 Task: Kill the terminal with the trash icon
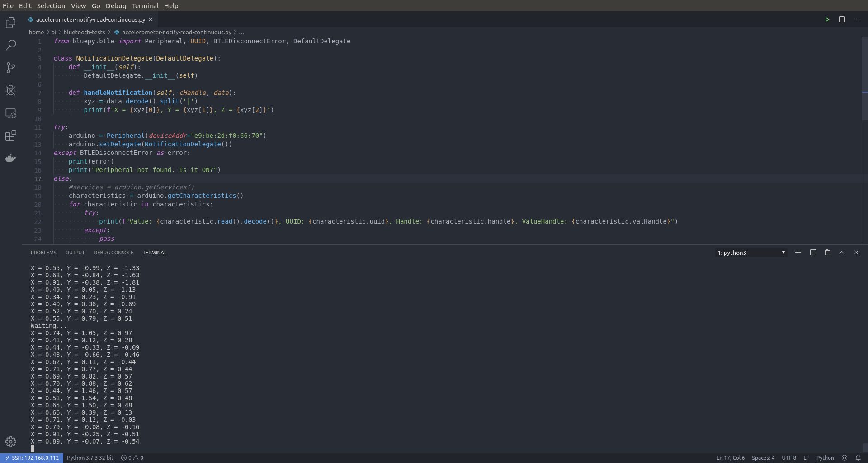[827, 253]
